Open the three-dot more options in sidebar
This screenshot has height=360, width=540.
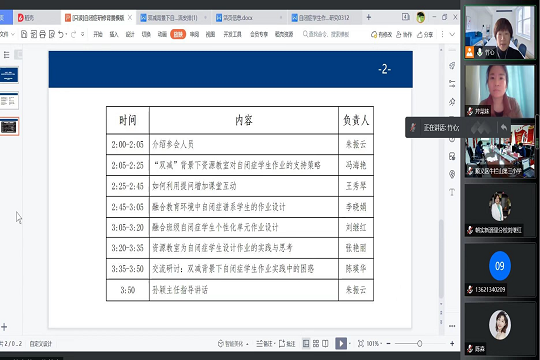(452, 326)
